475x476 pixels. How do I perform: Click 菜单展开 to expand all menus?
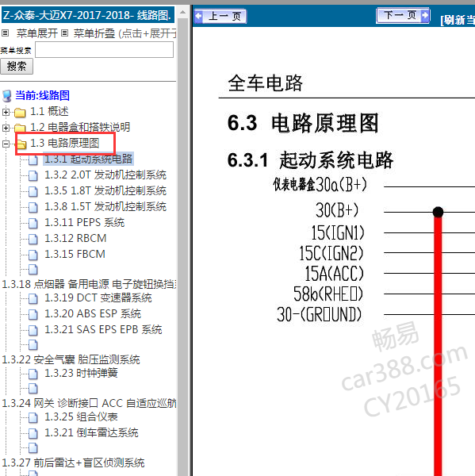coord(36,33)
